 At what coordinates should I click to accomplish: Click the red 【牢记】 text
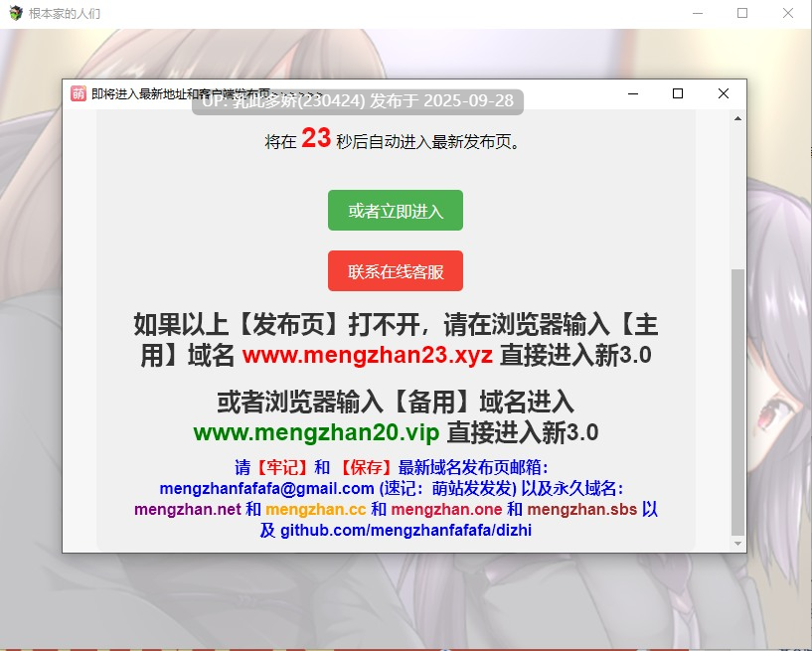point(282,468)
